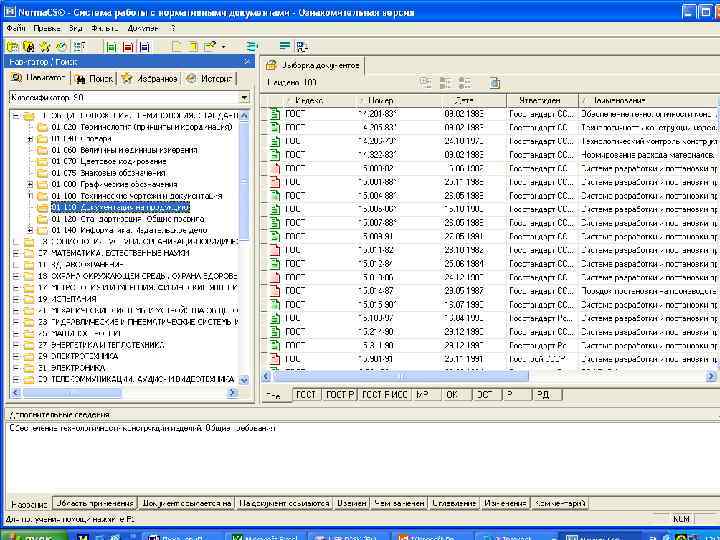The image size is (720, 540).
Task: Sort by the Дата column header
Action: pos(474,101)
